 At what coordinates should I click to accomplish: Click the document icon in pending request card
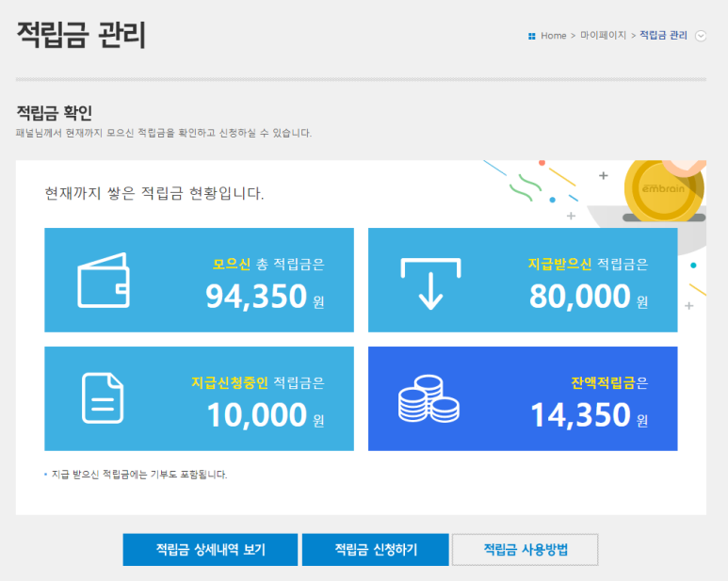point(103,398)
